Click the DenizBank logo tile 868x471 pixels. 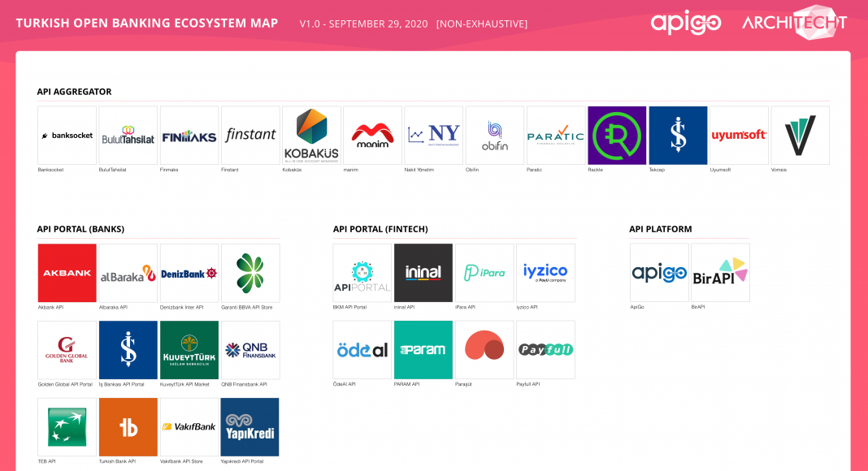tap(189, 273)
